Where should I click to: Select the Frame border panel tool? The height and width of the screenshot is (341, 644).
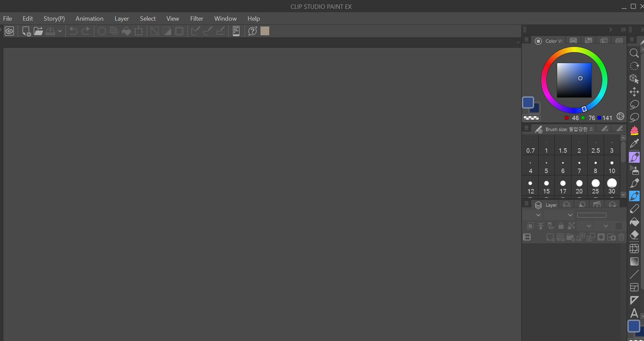coord(634,287)
